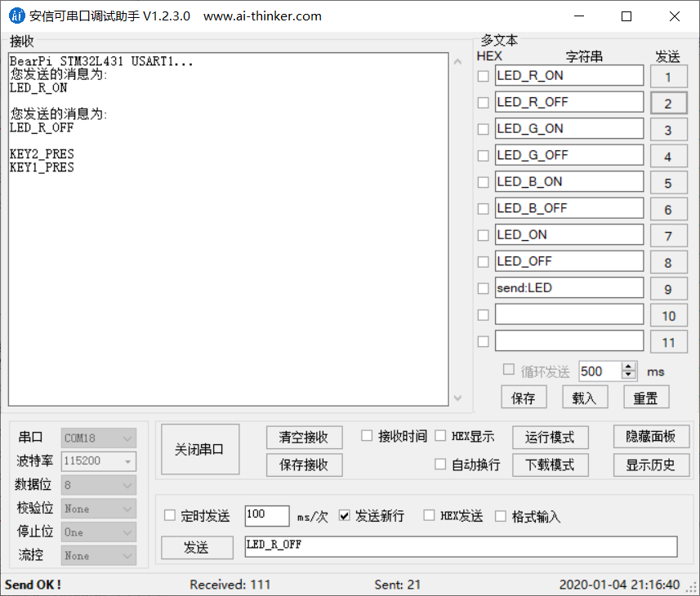Toggle HEX checkbox for send:LED row
Viewport: 700px width, 596px height.
(x=483, y=288)
